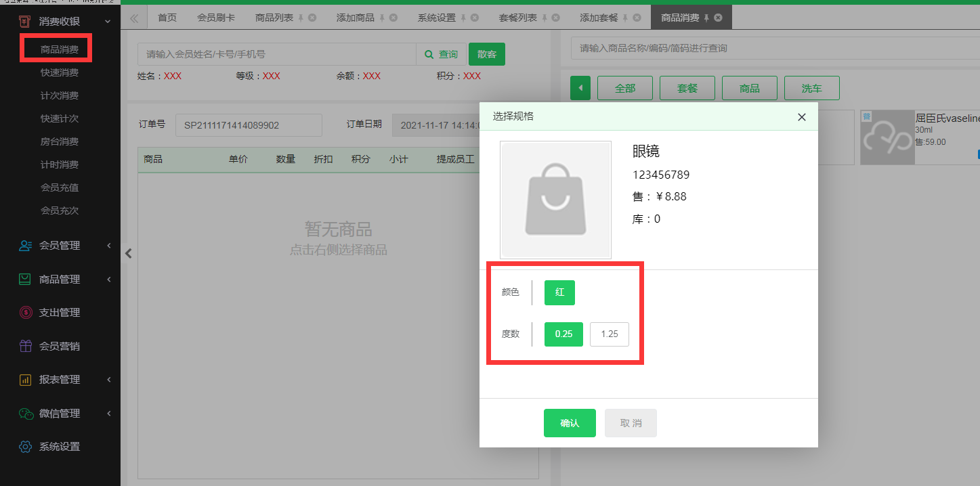This screenshot has width=980, height=486.
Task: Click the 微信管理 WeChat icon
Action: (25, 414)
